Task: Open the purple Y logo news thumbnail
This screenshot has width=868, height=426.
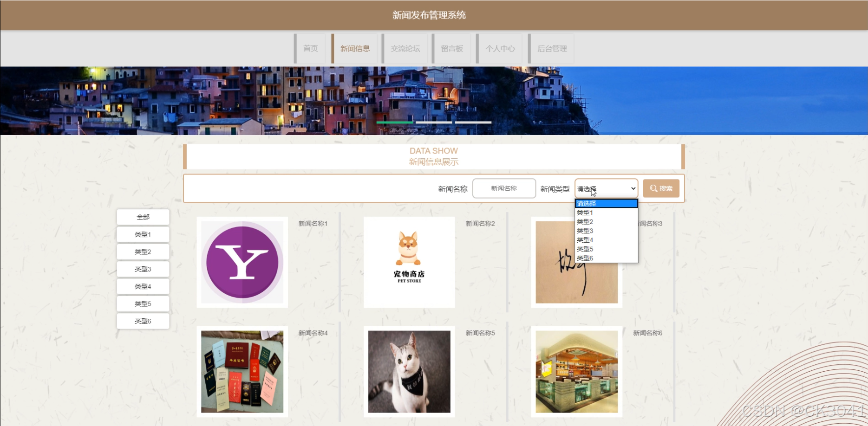Action: pyautogui.click(x=242, y=262)
